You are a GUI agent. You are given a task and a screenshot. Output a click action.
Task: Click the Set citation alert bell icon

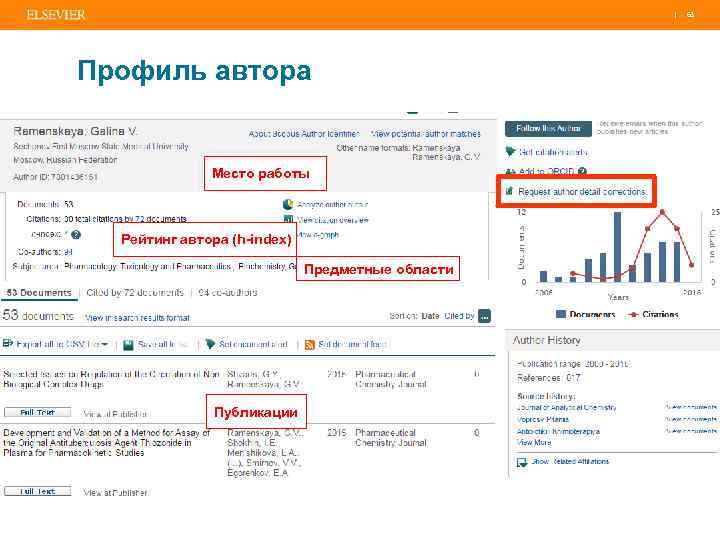510,152
